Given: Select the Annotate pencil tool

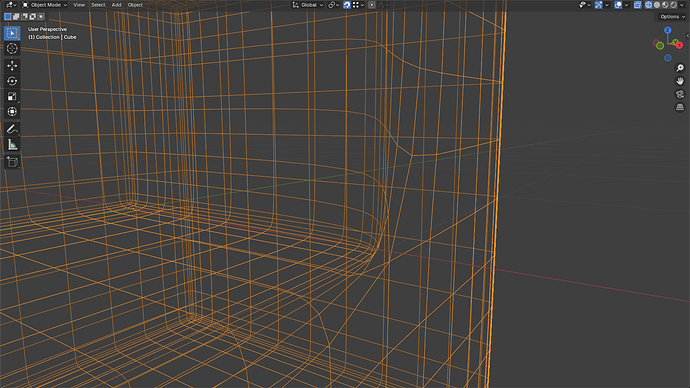Looking at the screenshot, I should [x=12, y=129].
